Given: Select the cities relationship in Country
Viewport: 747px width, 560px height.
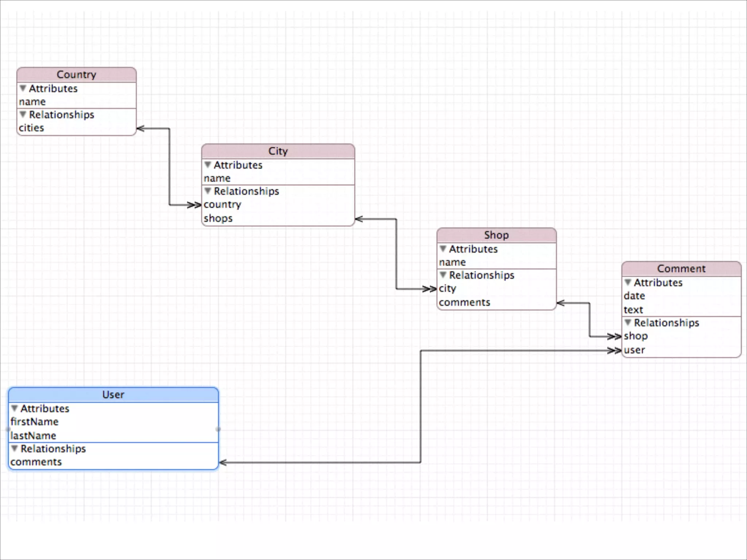Looking at the screenshot, I should [32, 128].
